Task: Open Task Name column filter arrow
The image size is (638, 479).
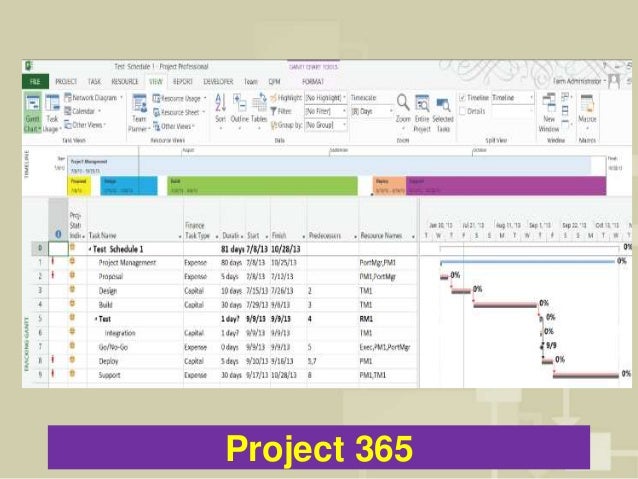Action: [180, 236]
